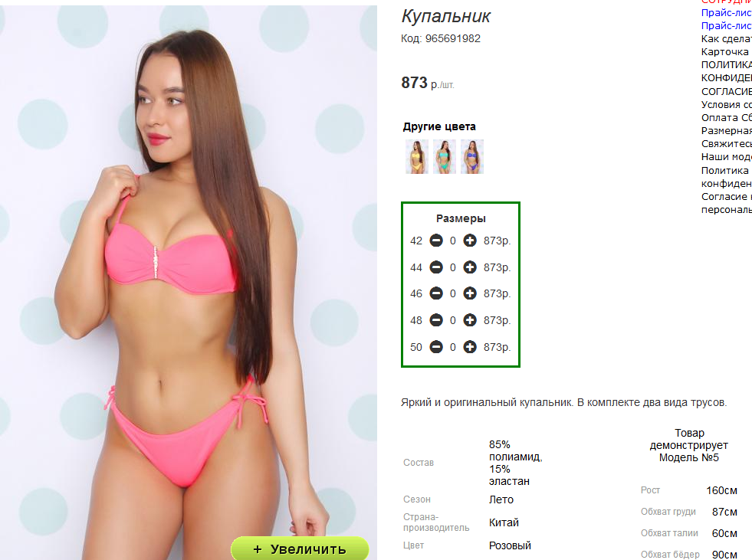
Task: Select the turquoise swimsuit color thumbnail
Action: click(445, 156)
